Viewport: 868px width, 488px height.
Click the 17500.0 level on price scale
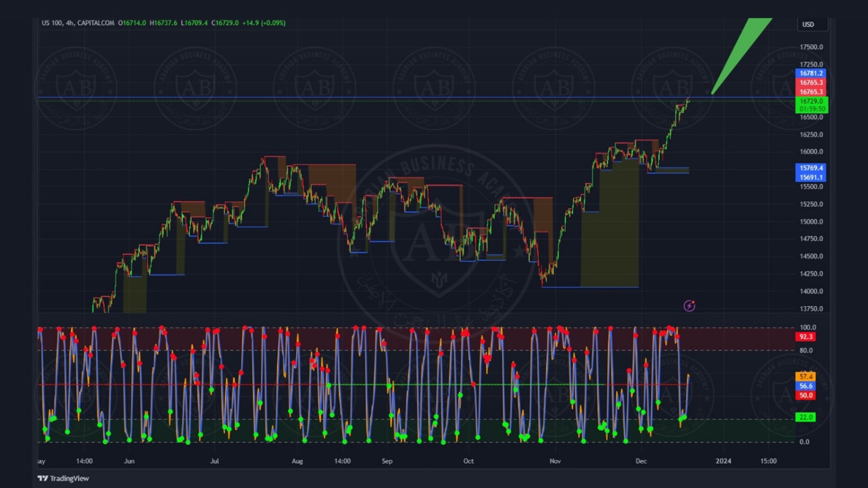[x=811, y=47]
